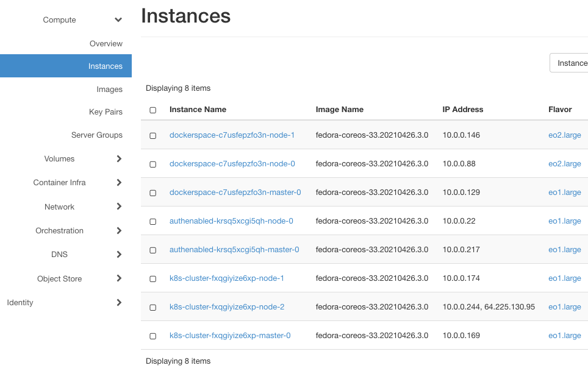View details of k8s-cluster-fxqgiyize6xp-node-1
The height and width of the screenshot is (371, 588).
227,278
